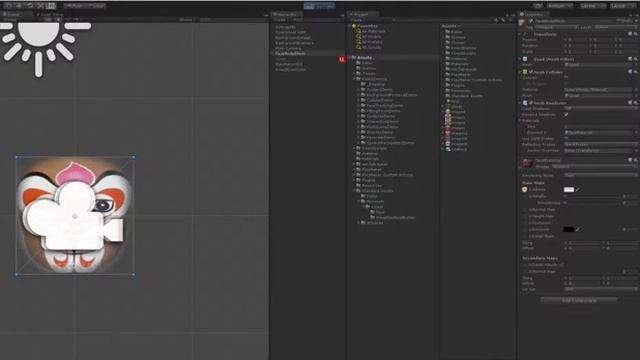Open the Mesh Renderer gear menu

click(x=636, y=103)
